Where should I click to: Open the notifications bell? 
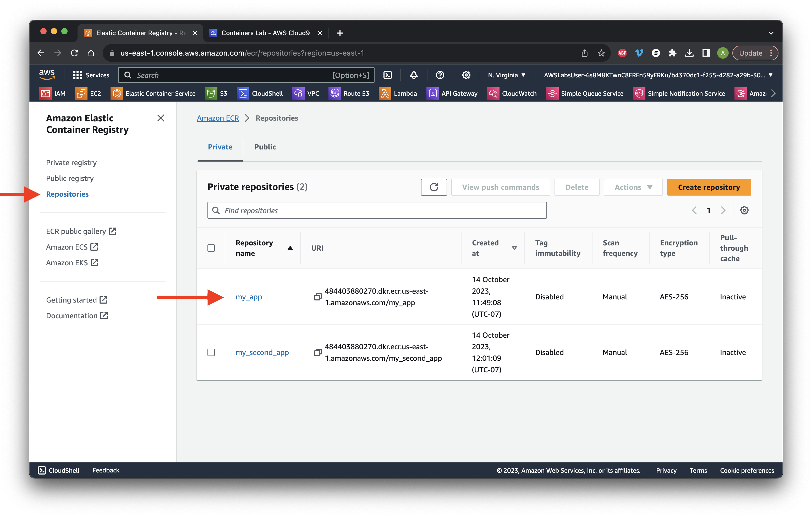click(414, 75)
